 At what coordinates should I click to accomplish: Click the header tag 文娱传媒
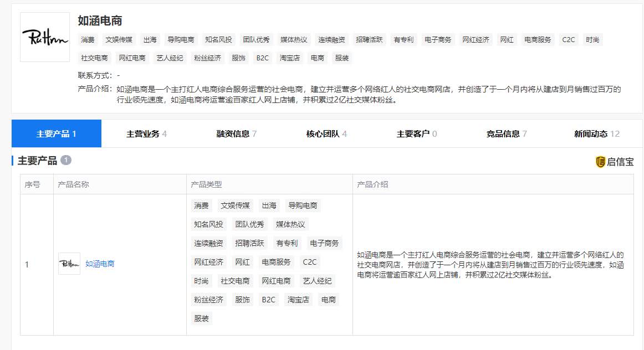(x=119, y=40)
